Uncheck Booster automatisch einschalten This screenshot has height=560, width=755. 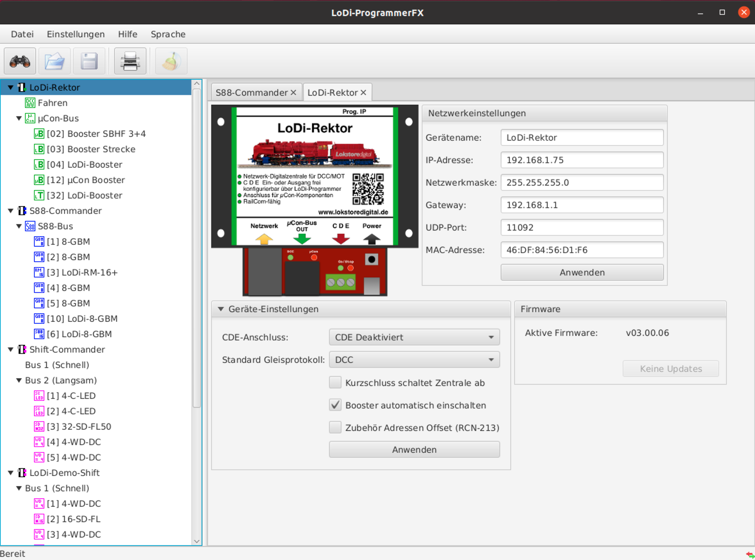pos(335,405)
